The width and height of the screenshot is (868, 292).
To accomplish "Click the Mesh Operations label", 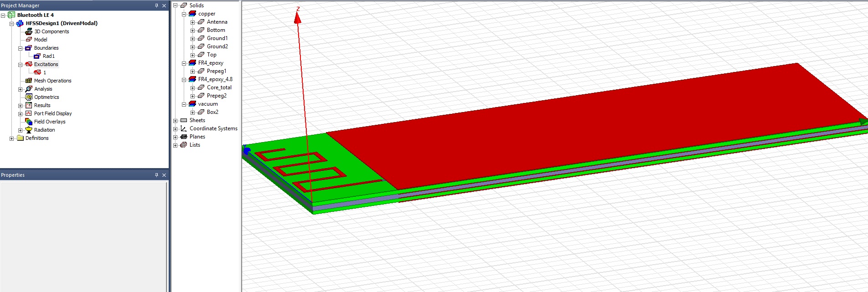I will [x=53, y=81].
